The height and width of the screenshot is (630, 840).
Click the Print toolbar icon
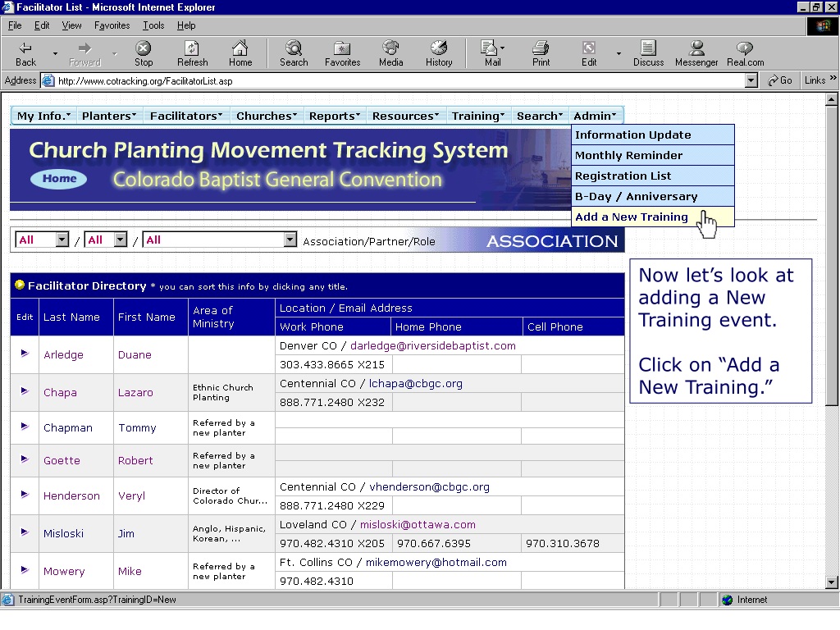click(541, 53)
